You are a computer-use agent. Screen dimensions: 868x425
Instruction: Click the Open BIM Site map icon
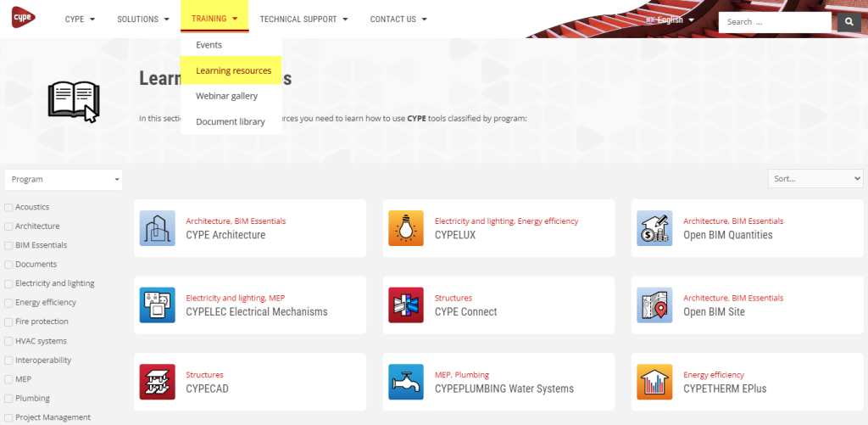point(654,305)
